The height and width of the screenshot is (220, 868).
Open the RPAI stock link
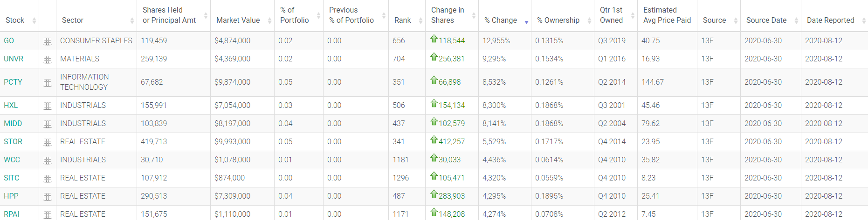(12, 214)
